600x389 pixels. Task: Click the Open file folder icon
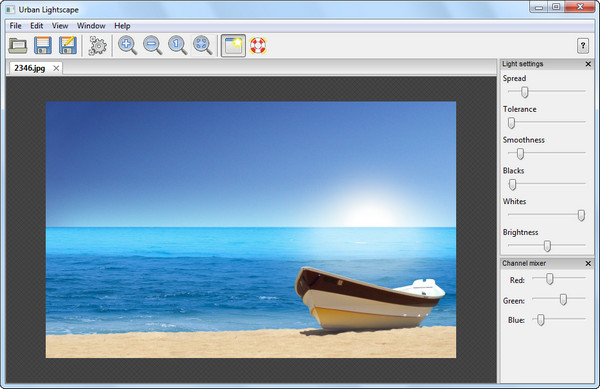[x=18, y=46]
